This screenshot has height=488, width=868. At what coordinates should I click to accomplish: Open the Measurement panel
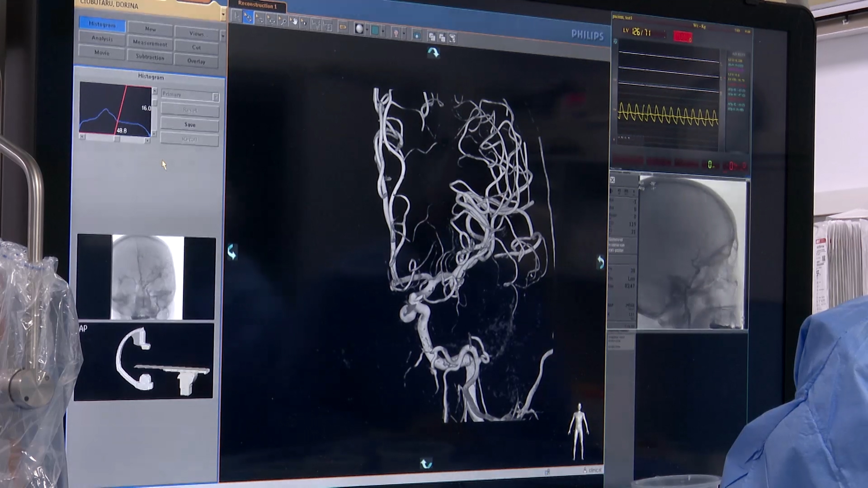click(150, 43)
